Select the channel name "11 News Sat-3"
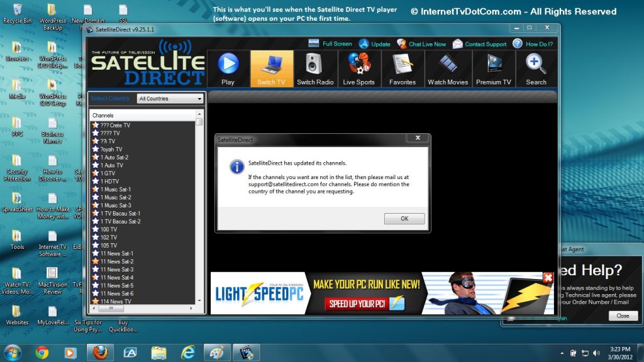Viewport: 644px width, 362px height. click(117, 270)
